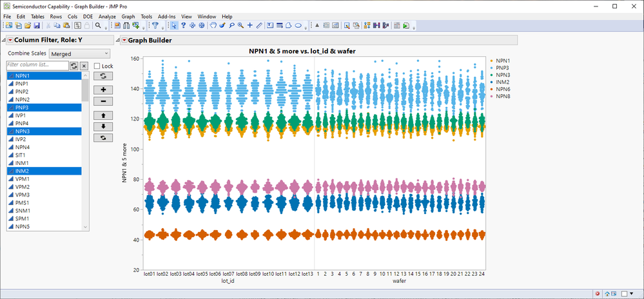
Task: Click the plus button to add columns
Action: 103,90
